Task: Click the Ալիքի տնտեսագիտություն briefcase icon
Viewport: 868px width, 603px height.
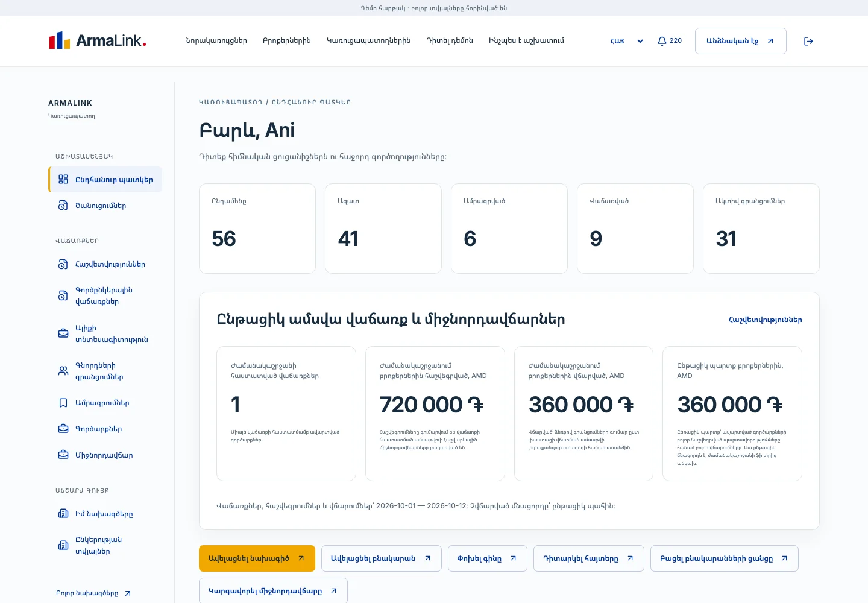Action: tap(63, 333)
